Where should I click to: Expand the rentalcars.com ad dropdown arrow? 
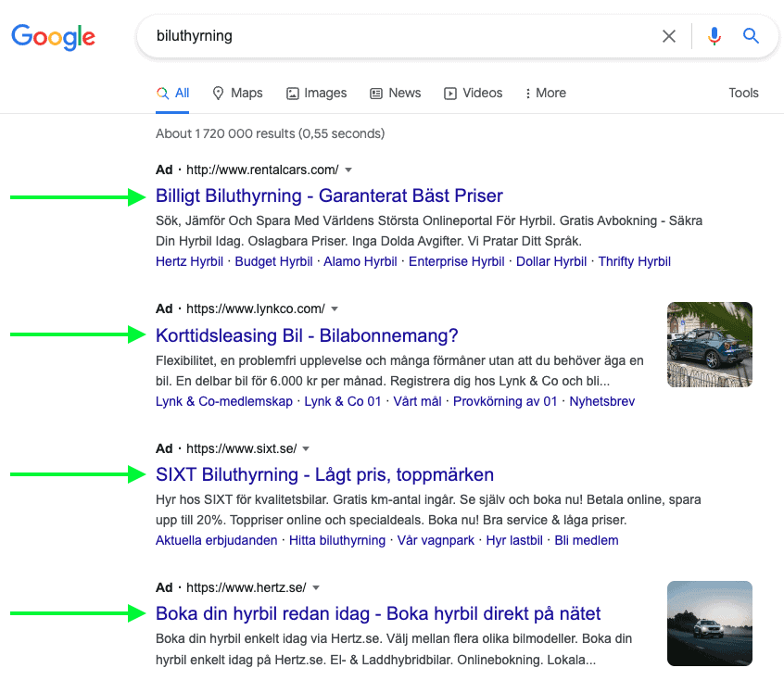pyautogui.click(x=348, y=170)
